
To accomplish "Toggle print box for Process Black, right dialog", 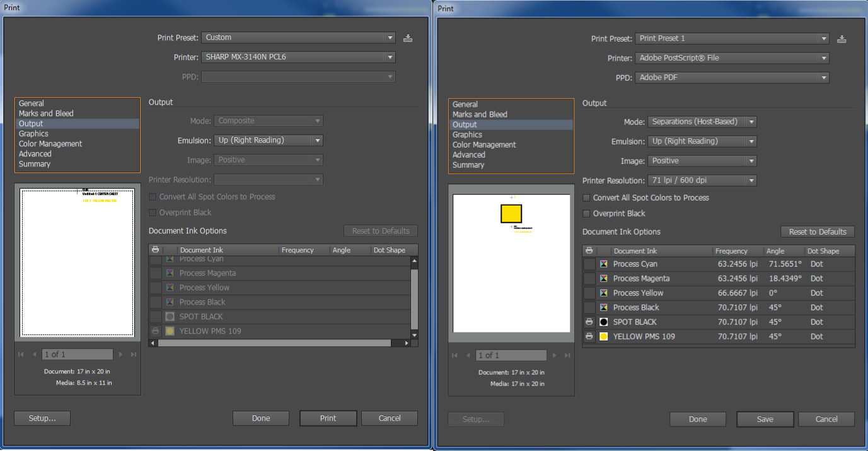I will click(589, 307).
